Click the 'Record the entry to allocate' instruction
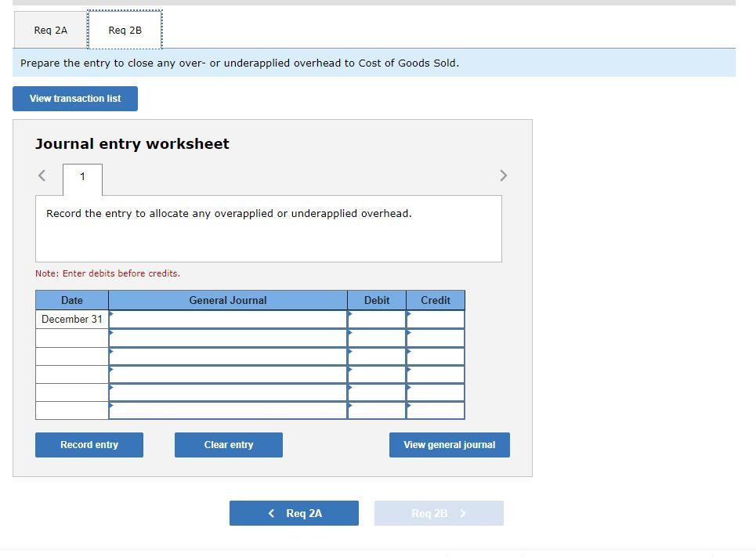This screenshot has width=756, height=557. pos(229,214)
